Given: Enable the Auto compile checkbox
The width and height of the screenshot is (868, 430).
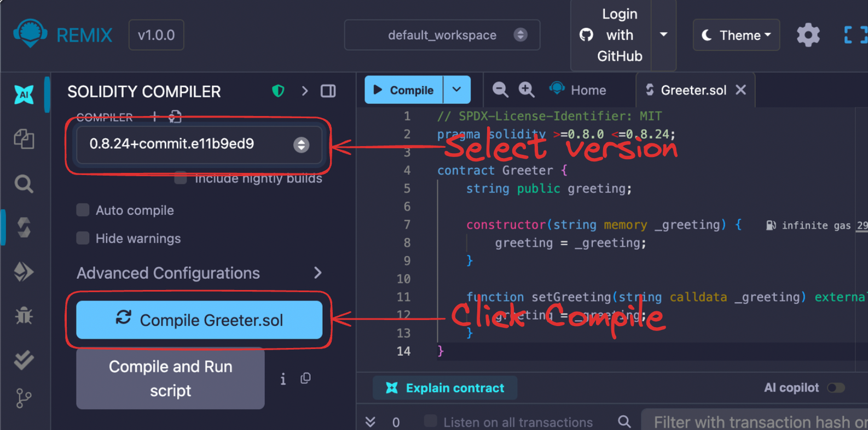Looking at the screenshot, I should 83,210.
